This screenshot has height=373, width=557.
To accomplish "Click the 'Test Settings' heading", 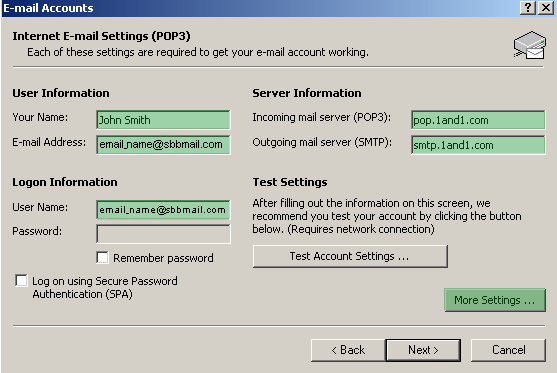I will pyautogui.click(x=290, y=182).
